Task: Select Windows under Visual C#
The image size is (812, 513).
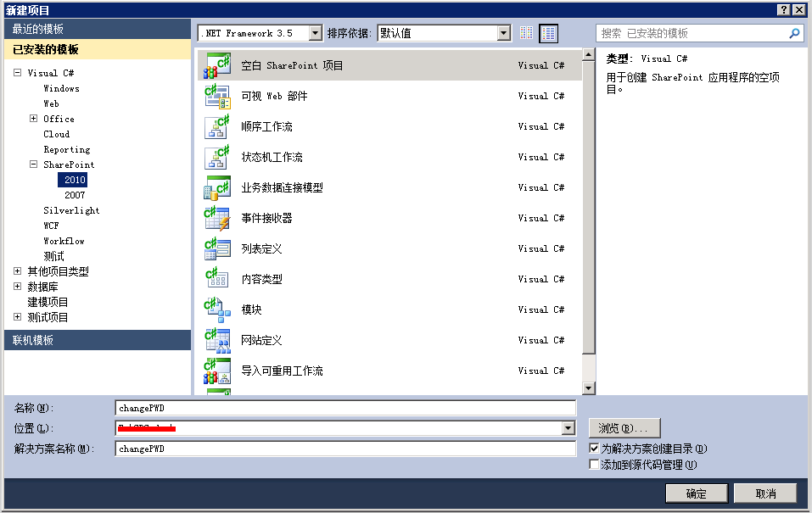Action: point(62,88)
